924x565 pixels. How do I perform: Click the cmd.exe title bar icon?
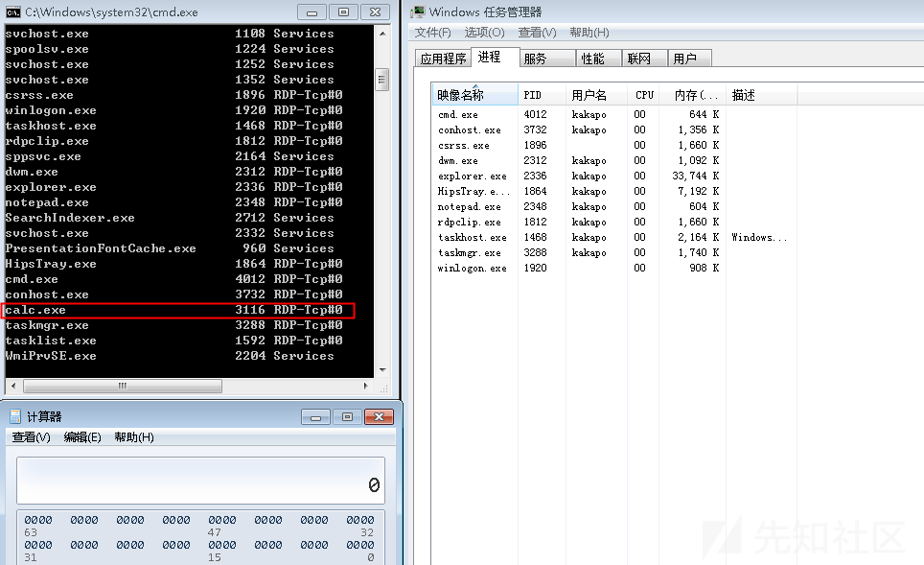click(x=13, y=12)
